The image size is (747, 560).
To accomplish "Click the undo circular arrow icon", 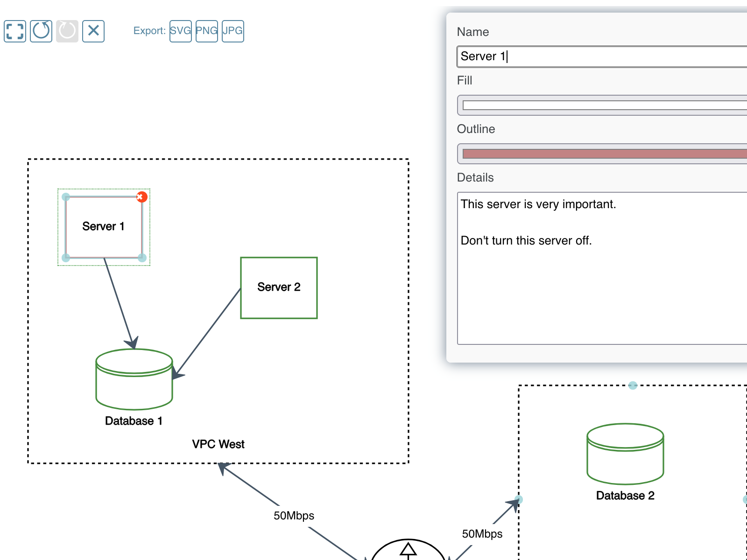I will [41, 31].
